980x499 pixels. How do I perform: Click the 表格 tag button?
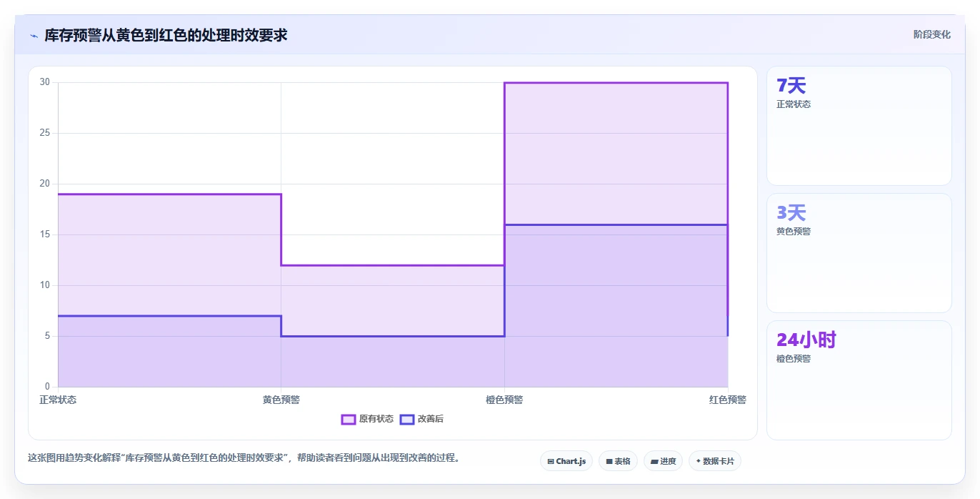coord(618,461)
